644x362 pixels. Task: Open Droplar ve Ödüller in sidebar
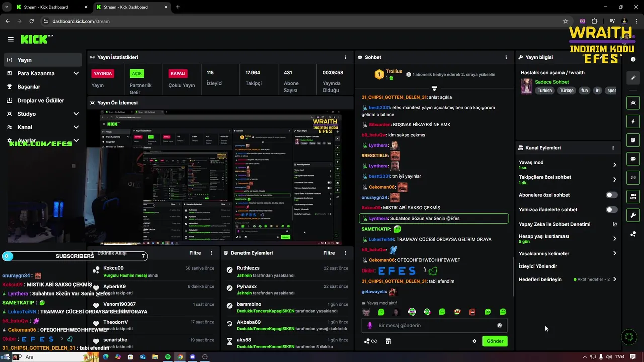tap(42, 100)
